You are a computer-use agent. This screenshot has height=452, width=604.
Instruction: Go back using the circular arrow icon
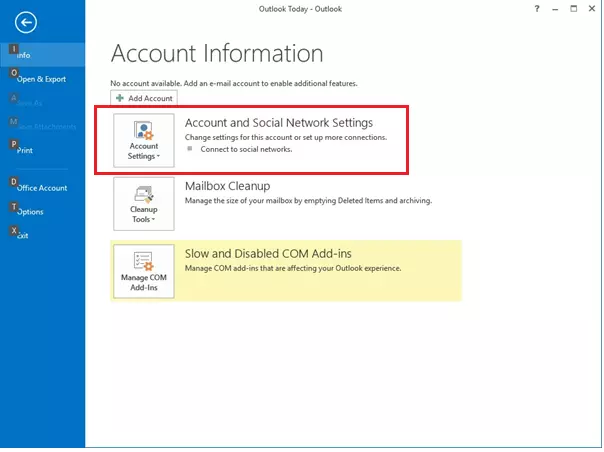26,22
